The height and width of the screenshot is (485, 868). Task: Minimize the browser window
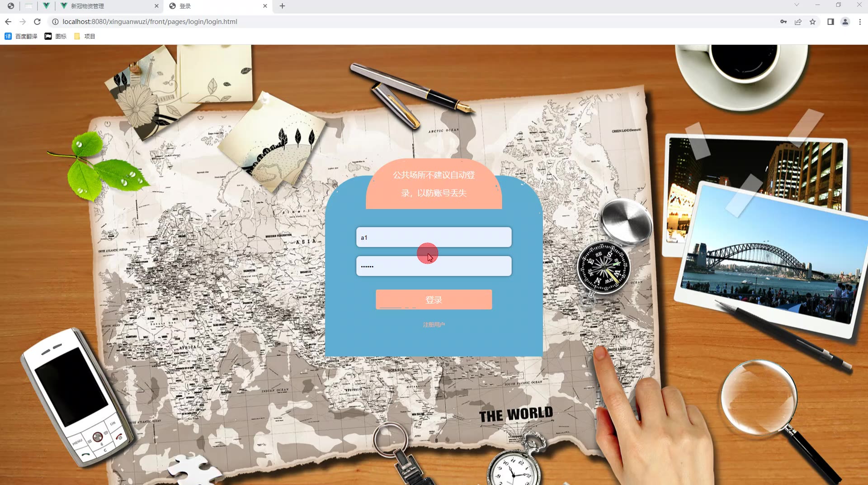coord(817,5)
